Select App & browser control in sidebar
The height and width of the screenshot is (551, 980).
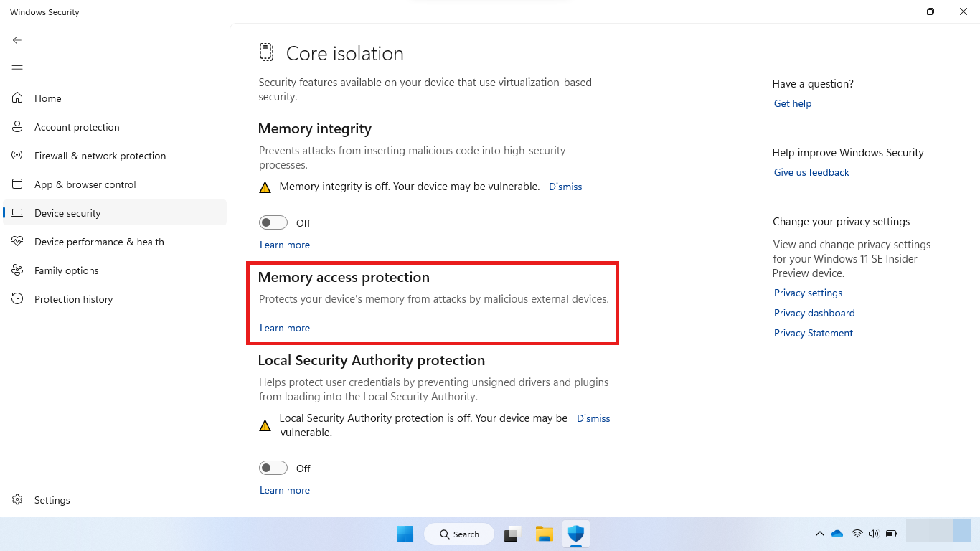tap(85, 184)
